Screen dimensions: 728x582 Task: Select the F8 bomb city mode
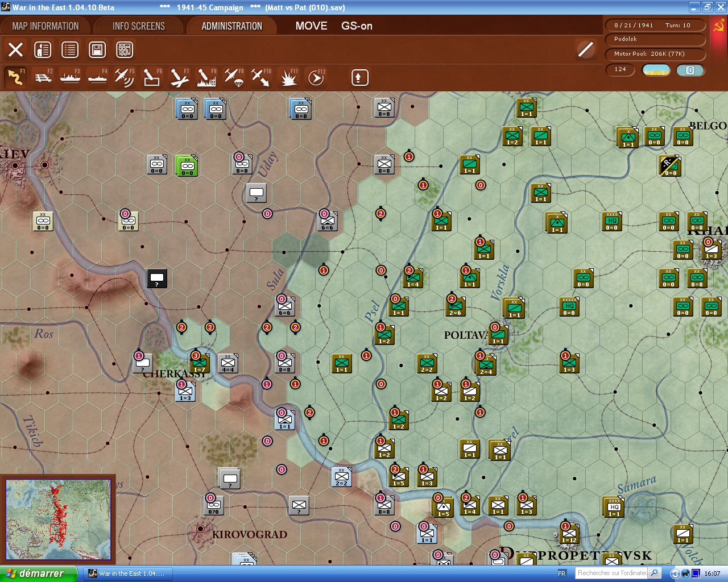pos(206,77)
